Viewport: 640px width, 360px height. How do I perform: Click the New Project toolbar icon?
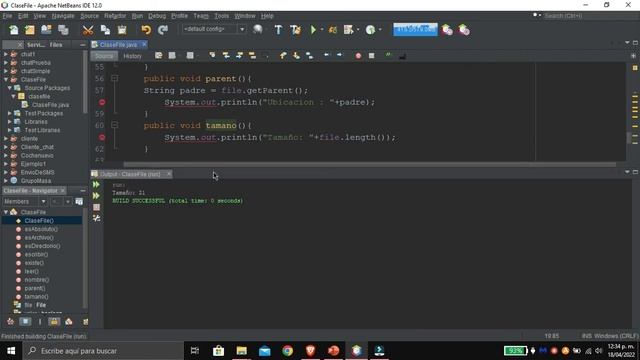[x=30, y=30]
